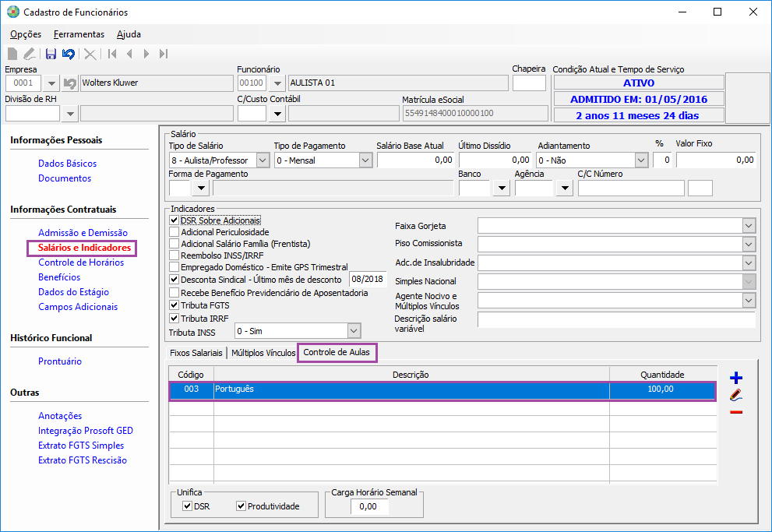Open Forma de Pagamento dropdown arrow

[x=201, y=188]
